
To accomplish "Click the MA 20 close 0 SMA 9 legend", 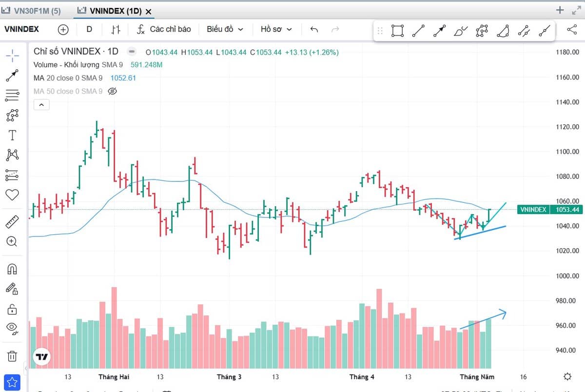I will coord(68,78).
